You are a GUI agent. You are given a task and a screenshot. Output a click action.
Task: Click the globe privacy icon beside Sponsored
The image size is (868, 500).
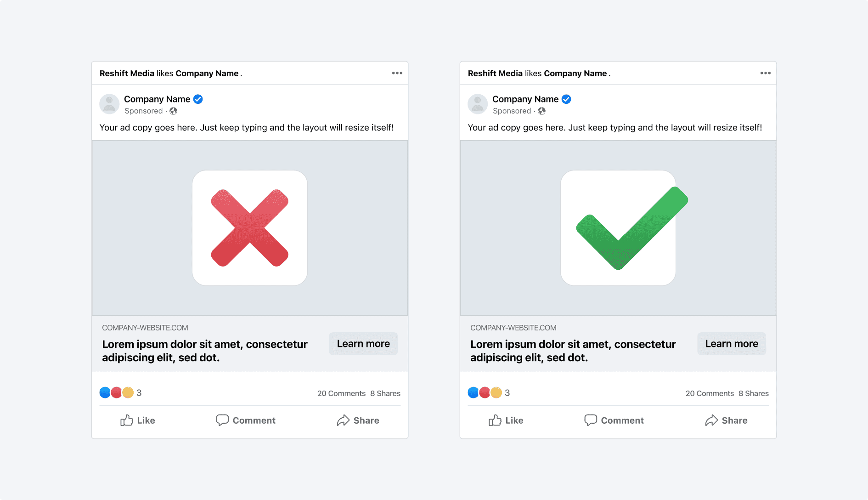[173, 111]
